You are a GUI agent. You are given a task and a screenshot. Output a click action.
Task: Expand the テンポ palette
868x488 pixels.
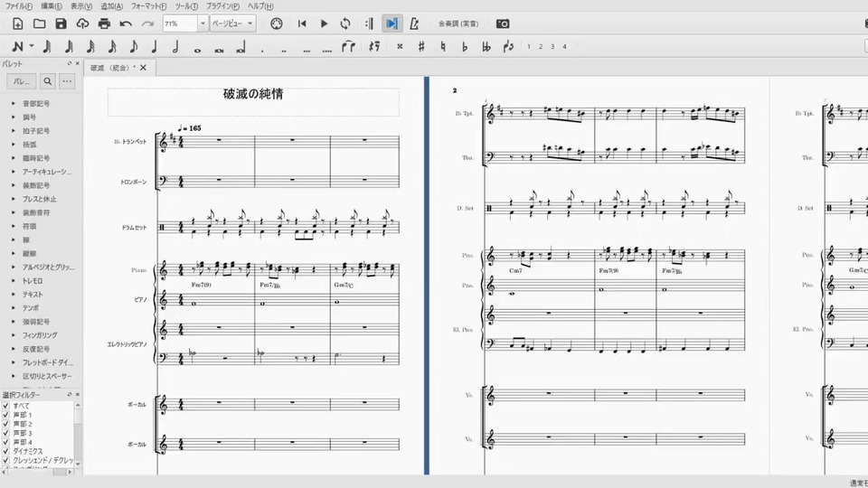(x=14, y=308)
